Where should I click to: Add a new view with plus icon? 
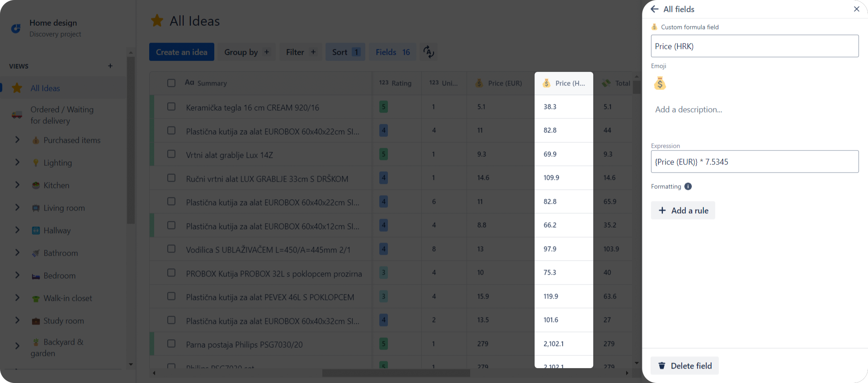click(110, 66)
